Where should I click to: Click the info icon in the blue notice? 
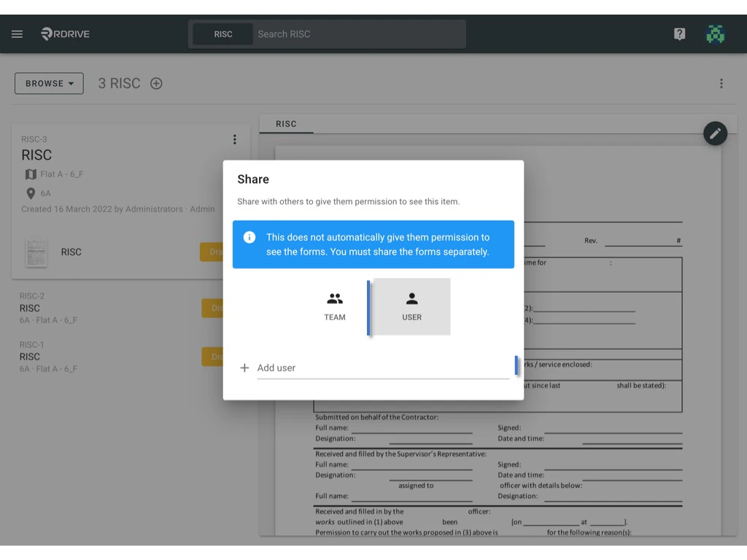click(x=249, y=236)
